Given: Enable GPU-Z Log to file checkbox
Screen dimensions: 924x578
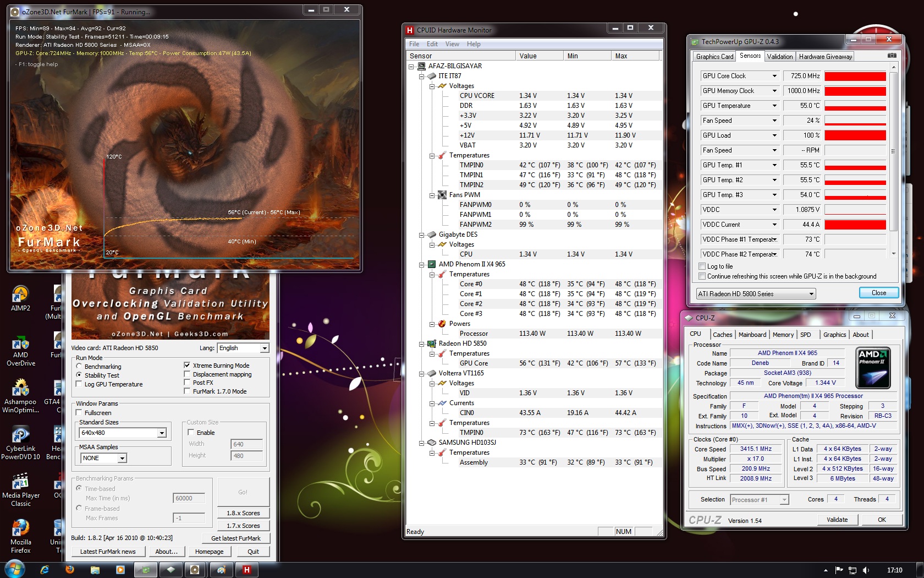Looking at the screenshot, I should 702,266.
